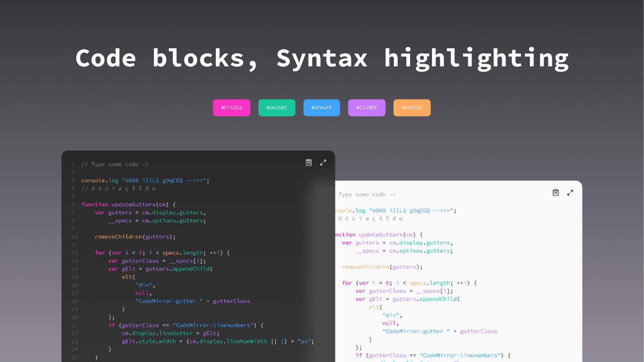Click the 'Type some code' comment line
Viewport: 644px width, 362px height.
pos(115,164)
